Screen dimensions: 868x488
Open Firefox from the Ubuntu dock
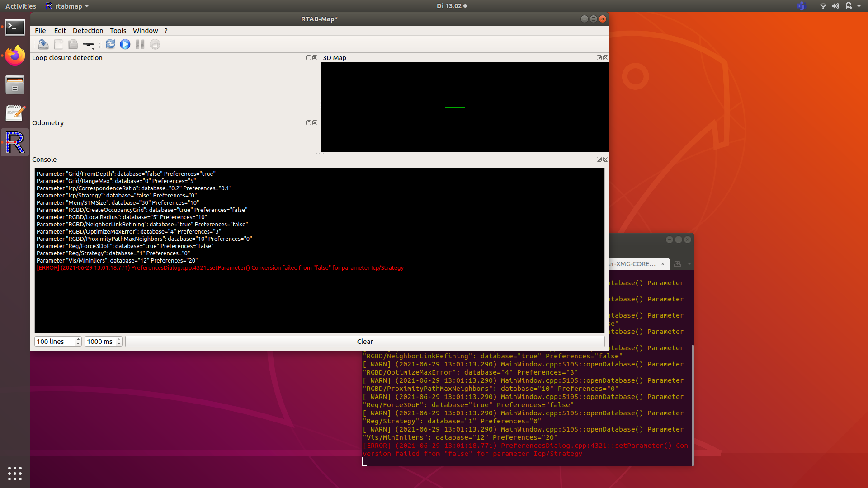[15, 56]
